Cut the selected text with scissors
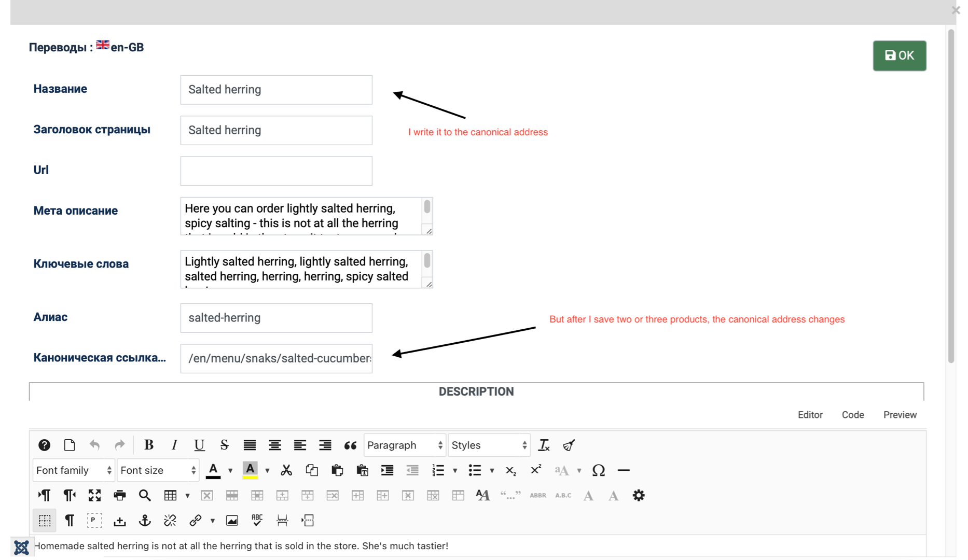Viewport: 968px width, 560px height. [286, 470]
